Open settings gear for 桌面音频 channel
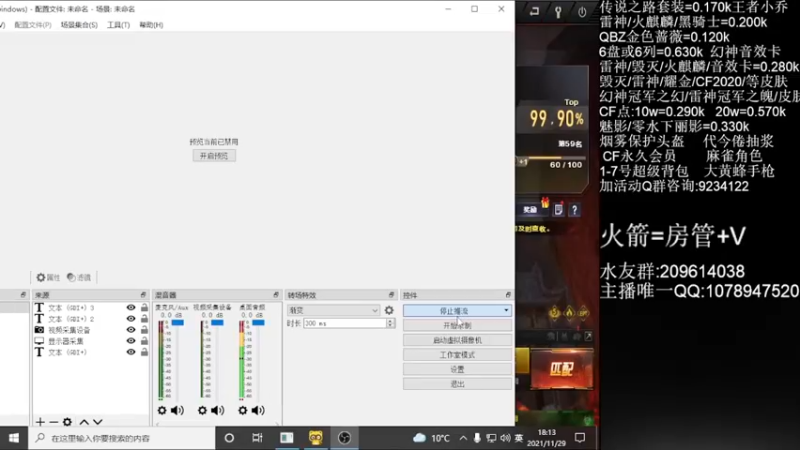Viewport: 800px width, 450px height. (243, 410)
